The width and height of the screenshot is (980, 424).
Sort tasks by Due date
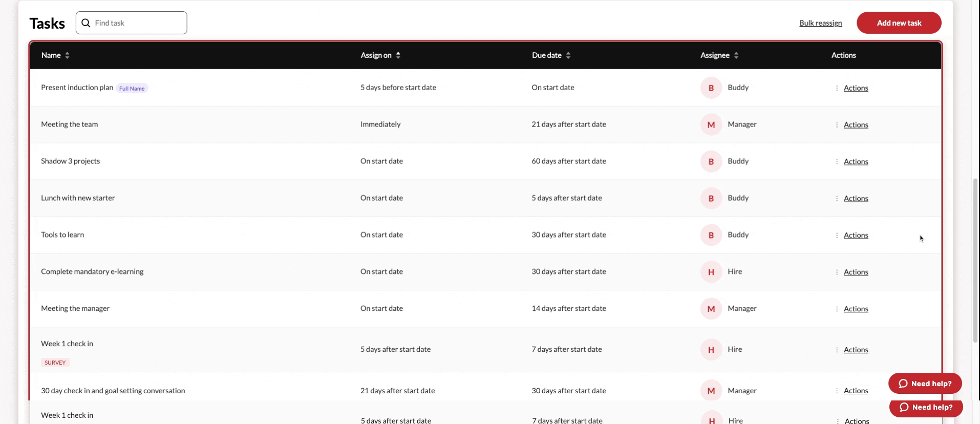[568, 55]
